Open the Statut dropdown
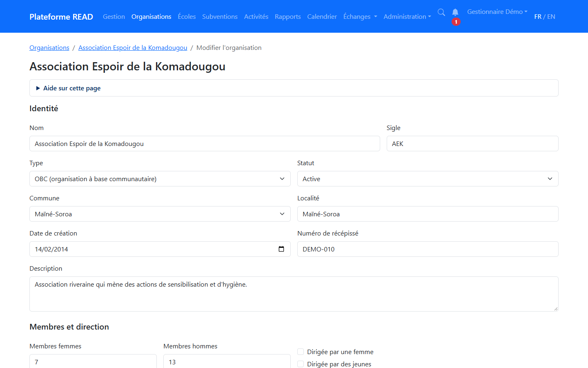Viewport: 588px width, 368px height. (428, 179)
